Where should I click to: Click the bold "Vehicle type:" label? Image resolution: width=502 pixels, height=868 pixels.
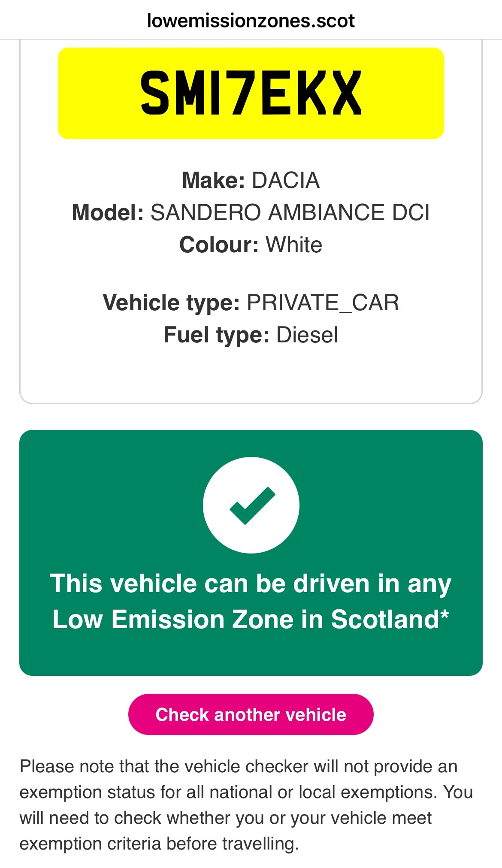point(171,302)
